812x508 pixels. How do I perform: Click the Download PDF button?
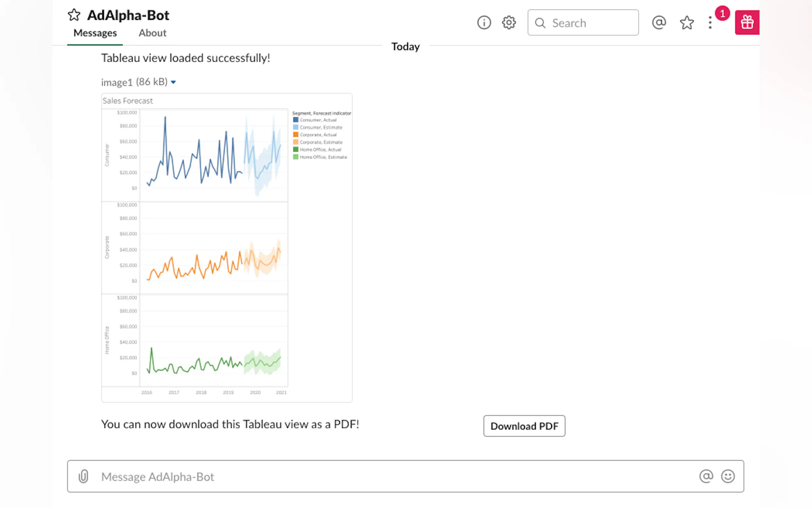524,426
